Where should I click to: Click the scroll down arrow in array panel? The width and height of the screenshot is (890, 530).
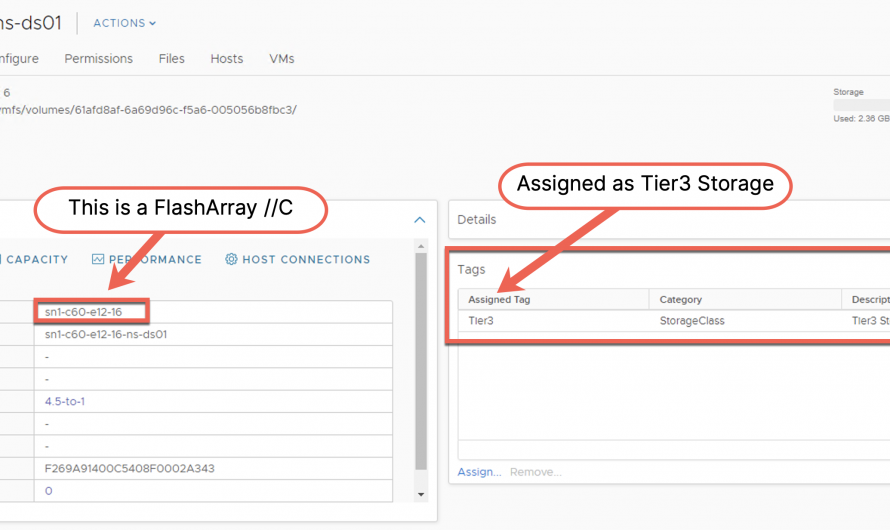[x=420, y=494]
